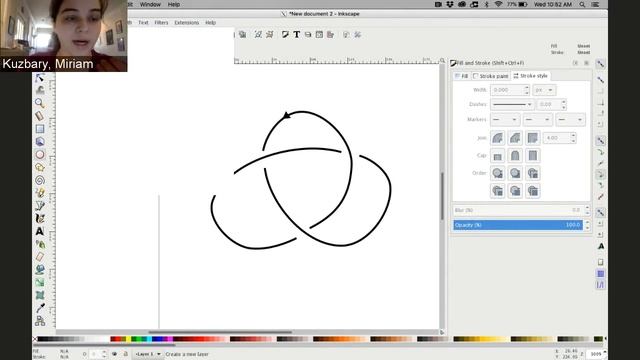
Task: Select the Tweak tool in toolbox
Action: coord(40,90)
